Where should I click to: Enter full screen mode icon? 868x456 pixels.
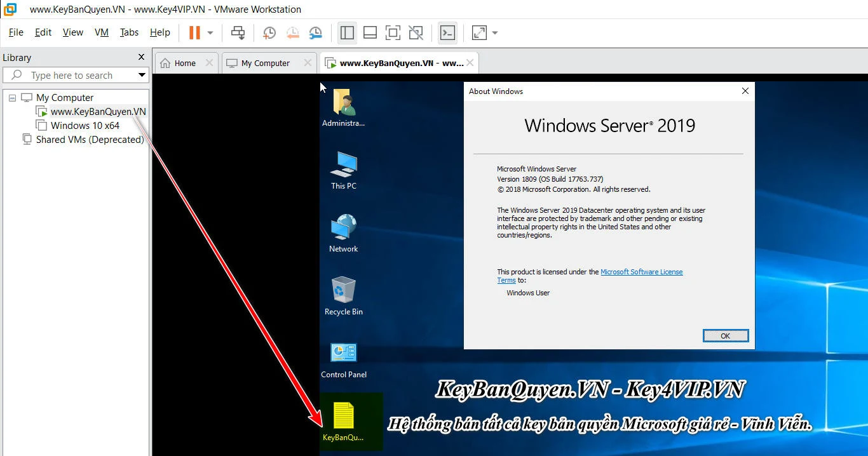393,32
